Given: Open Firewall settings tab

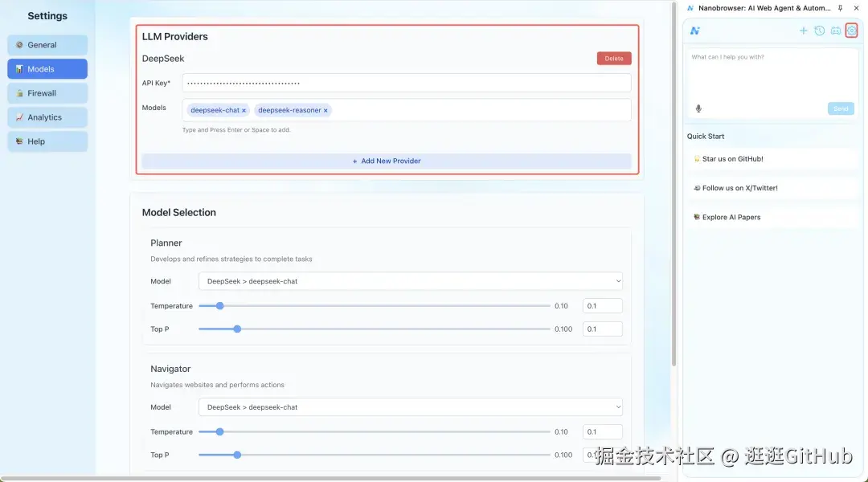Looking at the screenshot, I should tap(47, 93).
